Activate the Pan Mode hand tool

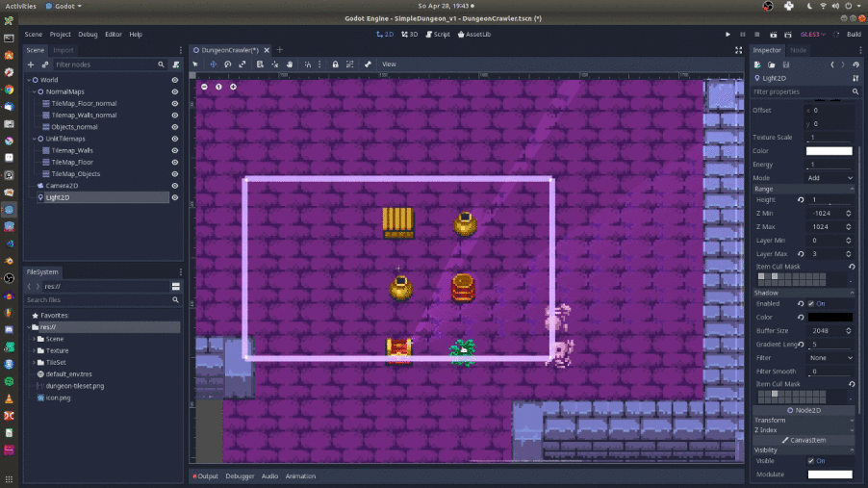pos(290,64)
